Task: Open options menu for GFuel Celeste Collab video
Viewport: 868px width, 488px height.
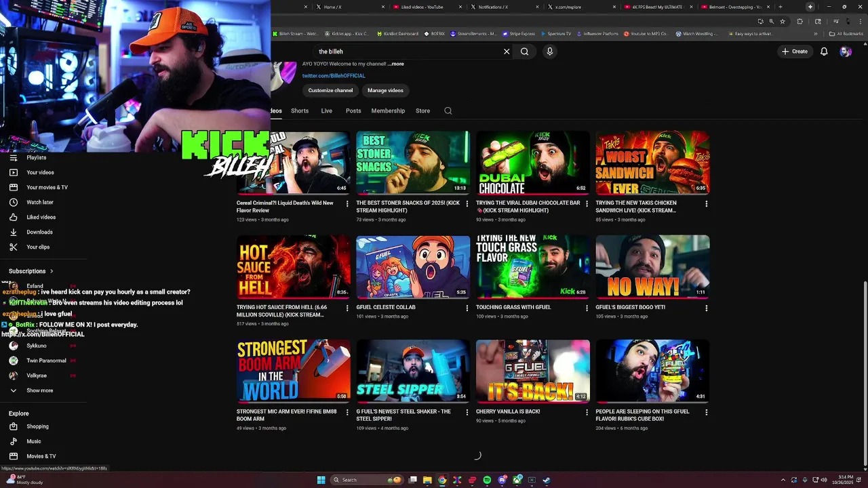Action: [467, 308]
